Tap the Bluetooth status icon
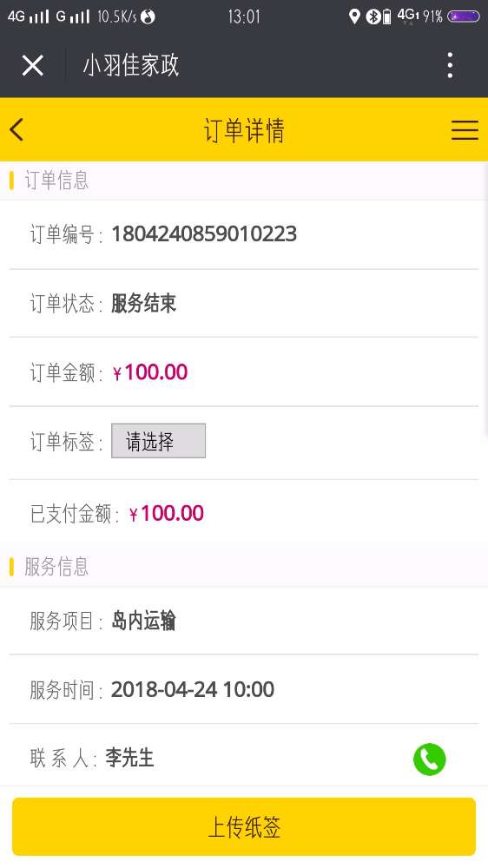Image resolution: width=488 pixels, height=868 pixels. tap(373, 16)
